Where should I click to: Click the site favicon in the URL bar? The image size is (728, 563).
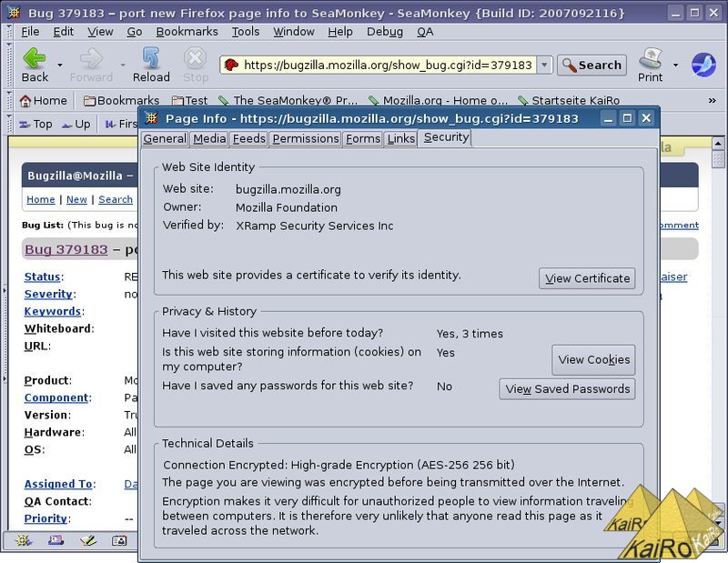point(231,65)
